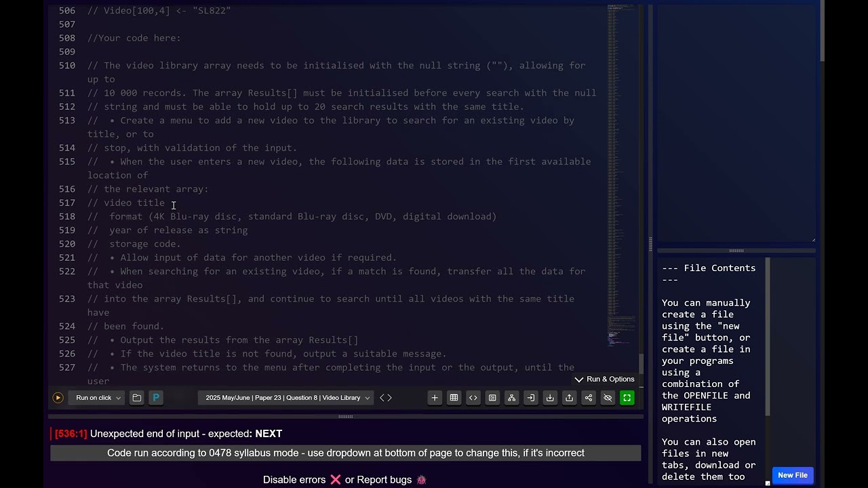Click the '--- File Contents' heading text
This screenshot has height=488, width=868.
(x=709, y=274)
